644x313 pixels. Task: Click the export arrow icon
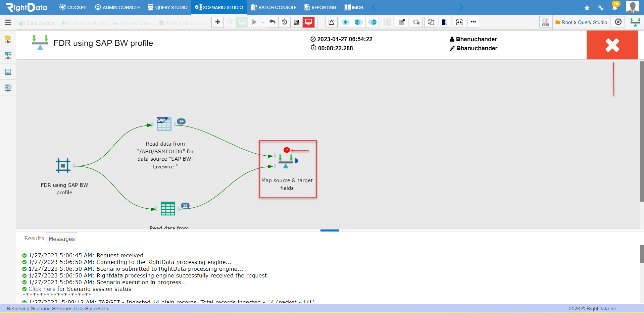coord(401,22)
